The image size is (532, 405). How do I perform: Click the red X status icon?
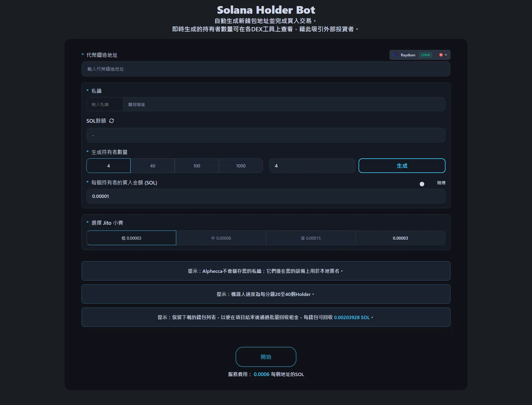(441, 55)
